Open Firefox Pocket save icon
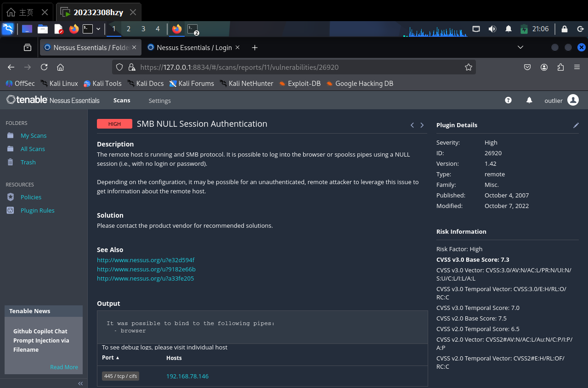The width and height of the screenshot is (588, 388). pos(528,67)
